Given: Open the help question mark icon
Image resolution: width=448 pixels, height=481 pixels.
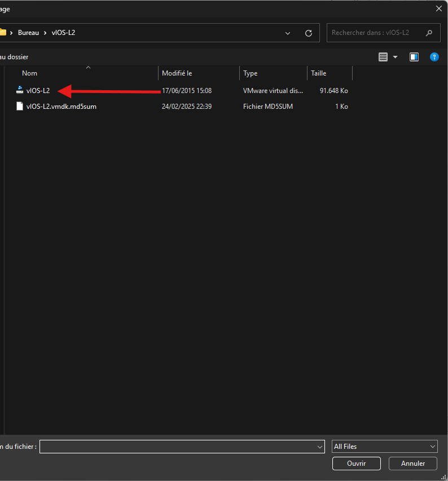Looking at the screenshot, I should 434,57.
